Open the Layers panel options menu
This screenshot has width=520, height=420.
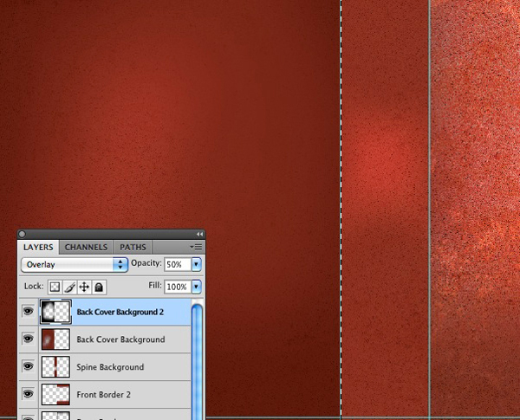click(197, 248)
